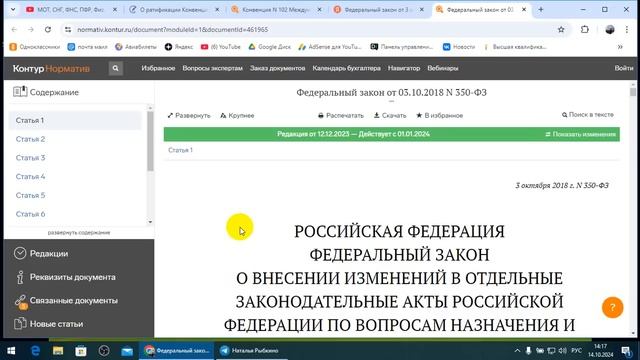Open почта майл bookmark
The height and width of the screenshot is (360, 640).
88,47
